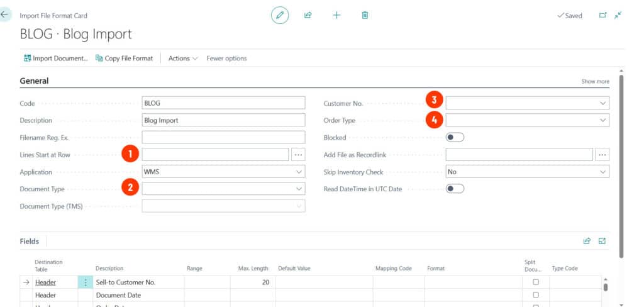Open row menu dots for Sell-to Customer No.

coord(86,282)
